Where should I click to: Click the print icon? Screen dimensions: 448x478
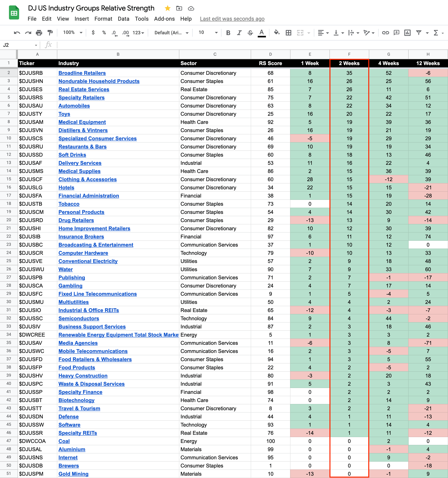click(39, 33)
